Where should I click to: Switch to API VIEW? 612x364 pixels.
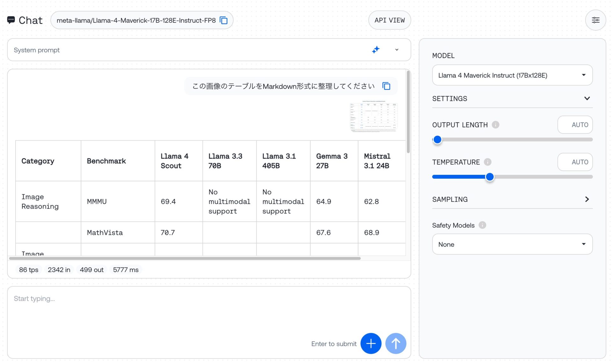click(390, 20)
